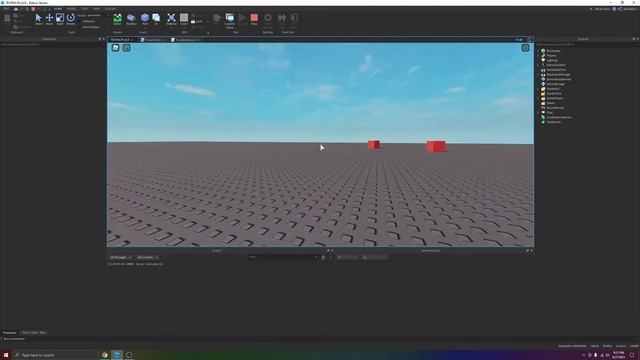Screen dimensions: 640x360
Task: Expand the StarterPlayer node arrow
Action: pyautogui.click(x=538, y=98)
